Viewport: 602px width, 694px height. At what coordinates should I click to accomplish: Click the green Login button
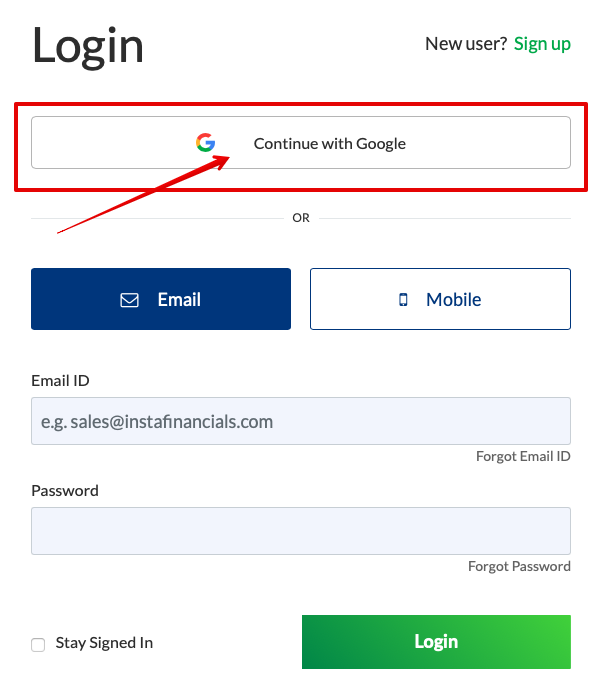436,642
